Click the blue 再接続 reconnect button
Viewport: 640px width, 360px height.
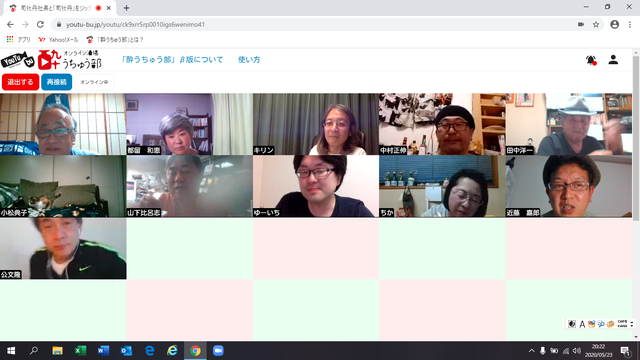[x=57, y=82]
